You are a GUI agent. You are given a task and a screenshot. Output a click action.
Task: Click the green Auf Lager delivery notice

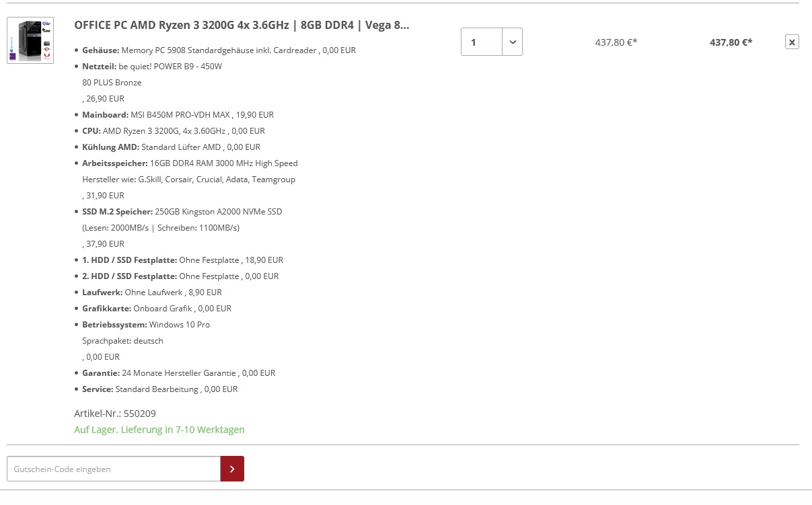click(159, 430)
